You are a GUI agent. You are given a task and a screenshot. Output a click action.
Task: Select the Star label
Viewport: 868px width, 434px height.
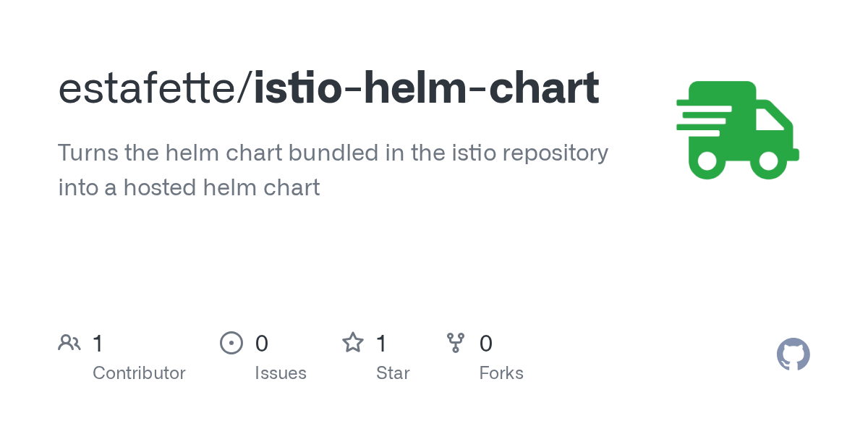pyautogui.click(x=393, y=373)
